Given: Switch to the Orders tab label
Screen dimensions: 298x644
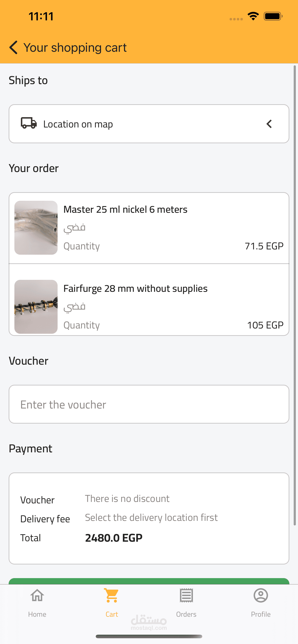Looking at the screenshot, I should point(186,614).
